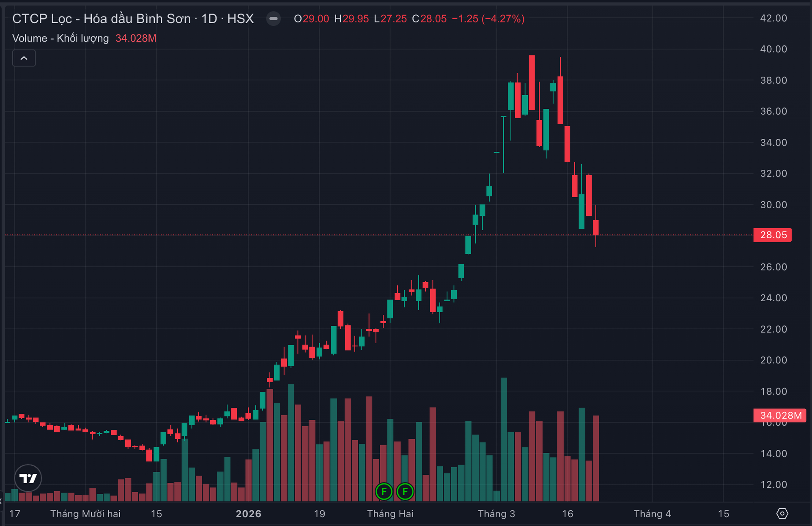The image size is (812, 526).
Task: Open chart settings hexagon gear icon
Action: click(x=782, y=513)
